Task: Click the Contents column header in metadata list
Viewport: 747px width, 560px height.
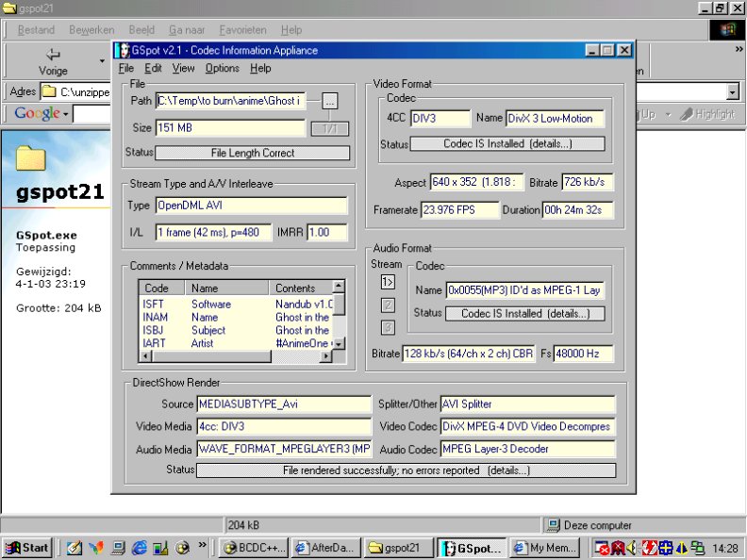Action: point(301,288)
